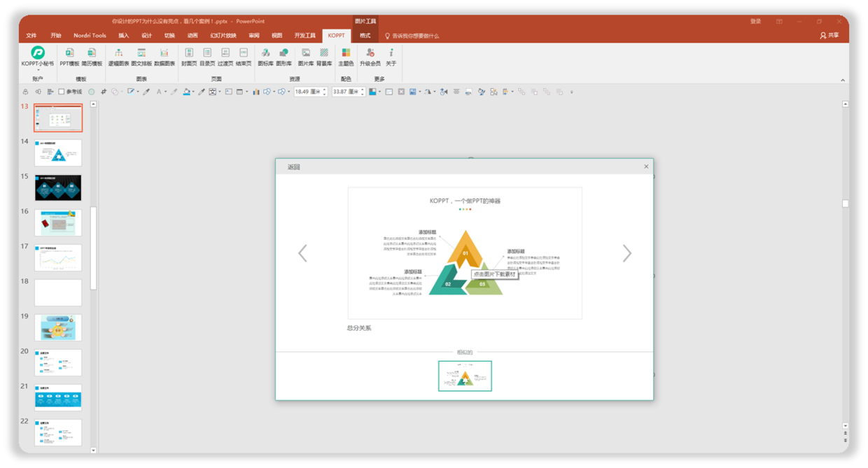Go to the previous template with left arrow
The height and width of the screenshot is (468, 868).
pyautogui.click(x=302, y=253)
